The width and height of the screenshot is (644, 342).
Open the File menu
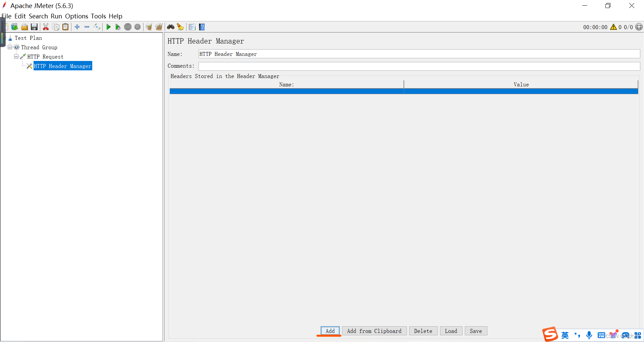pos(6,16)
